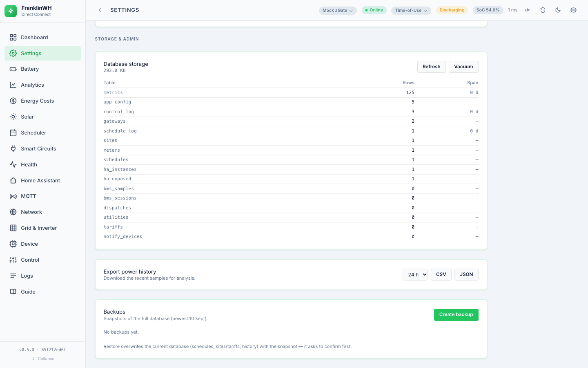Click the Energy Costs dollar icon

point(13,101)
